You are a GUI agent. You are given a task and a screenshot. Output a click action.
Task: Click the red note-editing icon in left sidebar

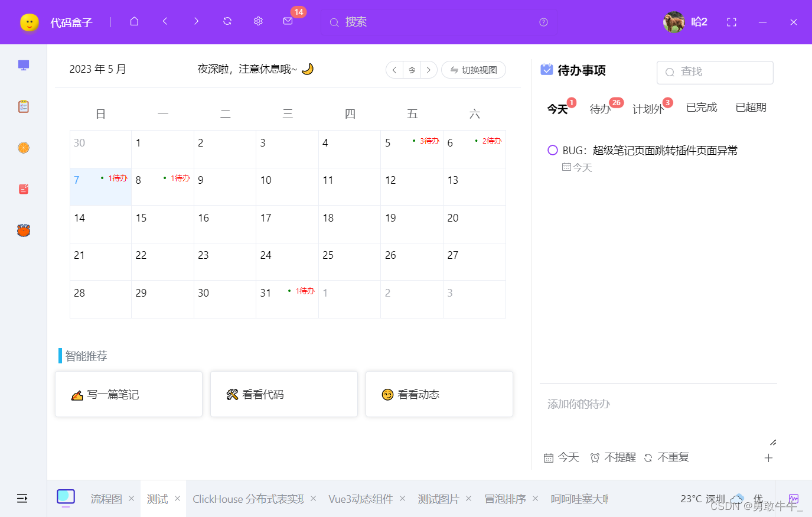23,188
